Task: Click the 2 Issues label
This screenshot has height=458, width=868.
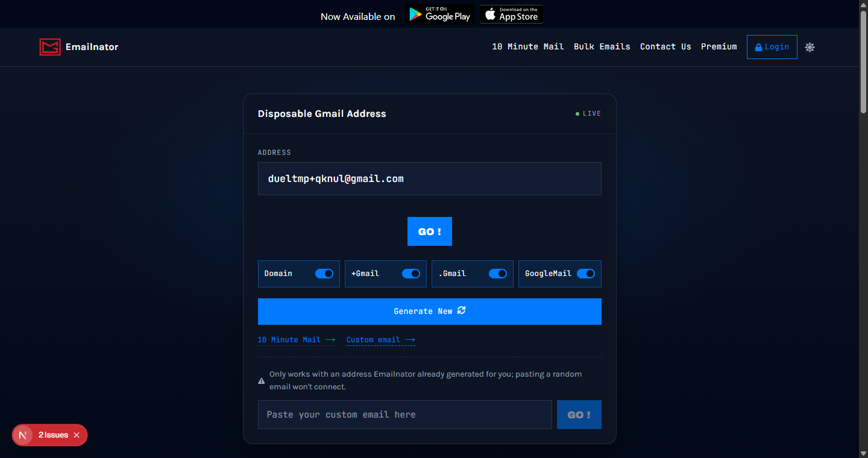Action: pyautogui.click(x=53, y=435)
